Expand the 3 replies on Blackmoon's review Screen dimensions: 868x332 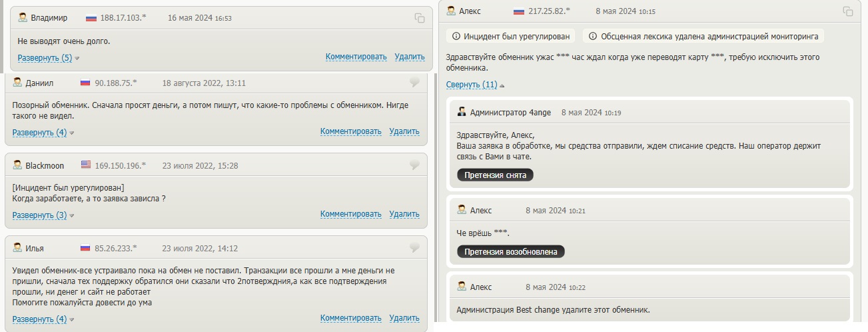click(40, 215)
